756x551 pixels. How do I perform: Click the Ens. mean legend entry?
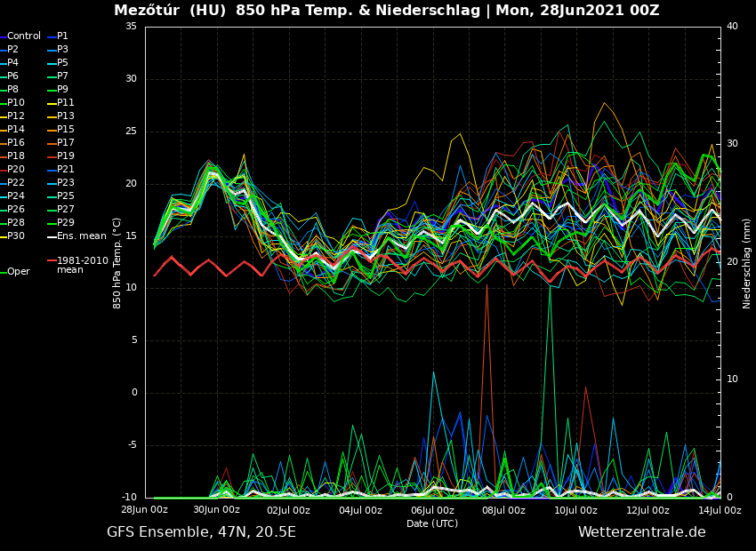(x=81, y=236)
